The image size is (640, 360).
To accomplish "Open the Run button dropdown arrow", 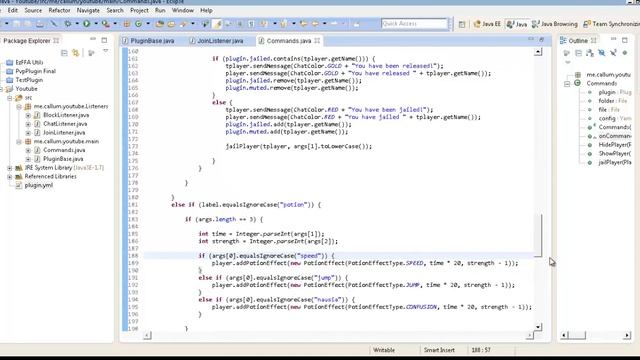I will point(96,24).
